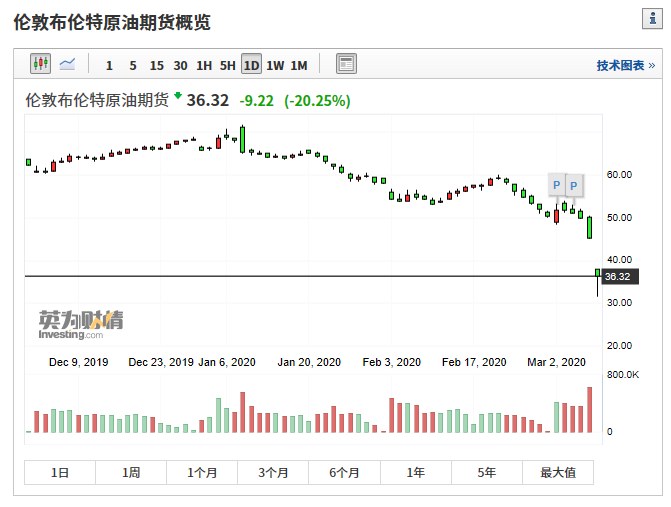Choose the 15-minute interval
Image resolution: width=671 pixels, height=507 pixels.
(x=157, y=65)
